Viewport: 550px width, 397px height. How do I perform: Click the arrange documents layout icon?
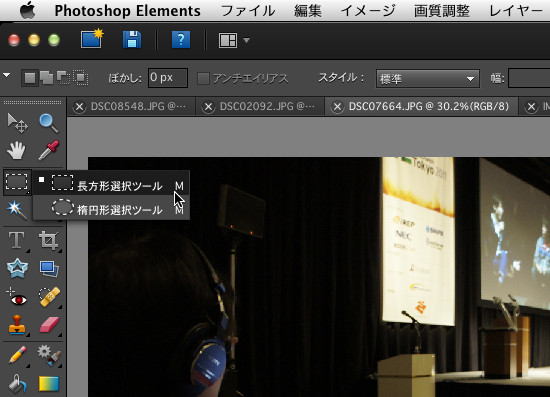(x=228, y=40)
